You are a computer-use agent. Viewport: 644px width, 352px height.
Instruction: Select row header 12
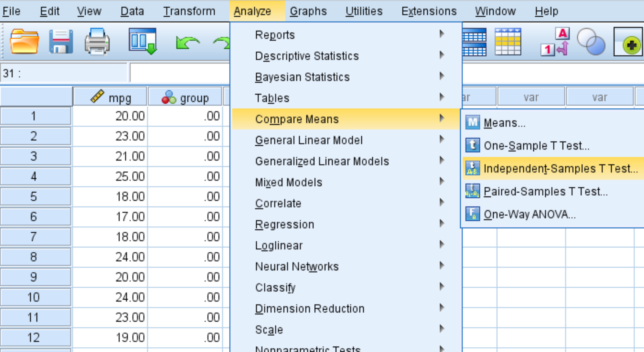click(x=36, y=337)
